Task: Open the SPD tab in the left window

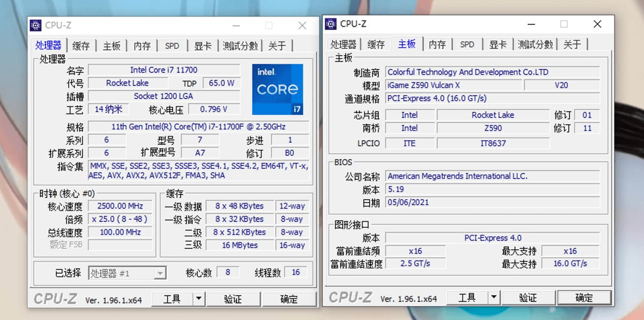Action: coord(172,45)
